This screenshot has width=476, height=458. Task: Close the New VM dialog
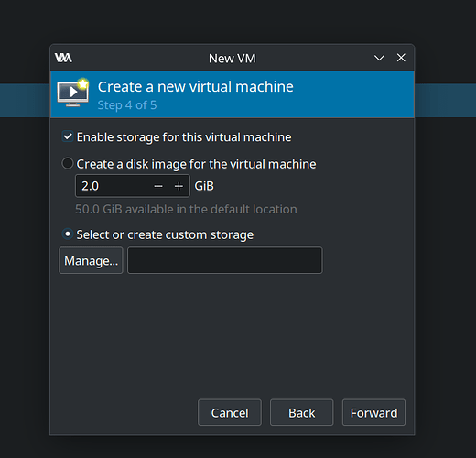[401, 58]
